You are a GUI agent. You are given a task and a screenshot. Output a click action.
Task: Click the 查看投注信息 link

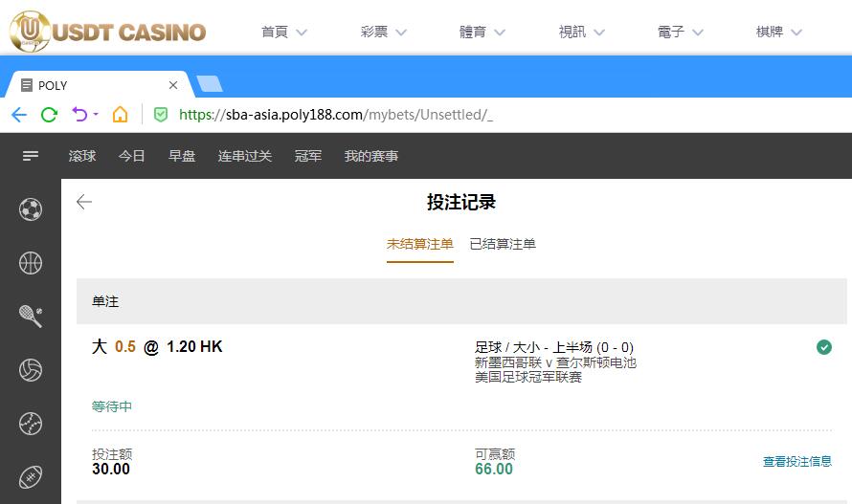[796, 462]
